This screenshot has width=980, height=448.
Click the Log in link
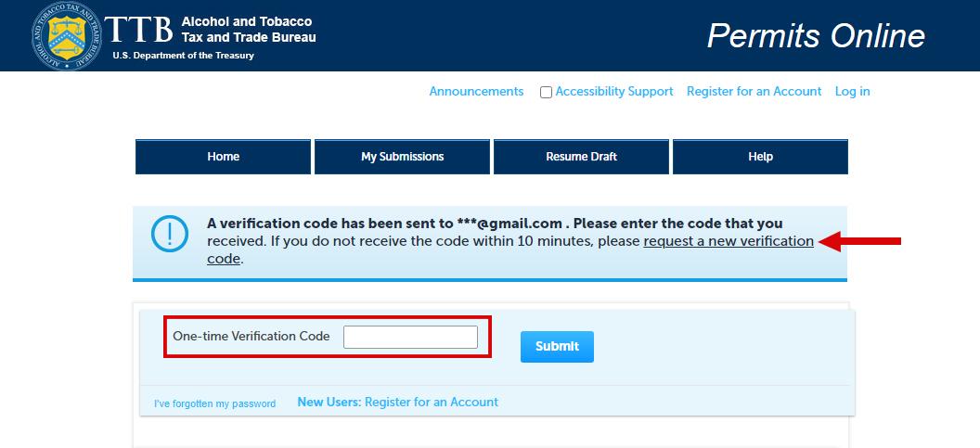(x=852, y=91)
